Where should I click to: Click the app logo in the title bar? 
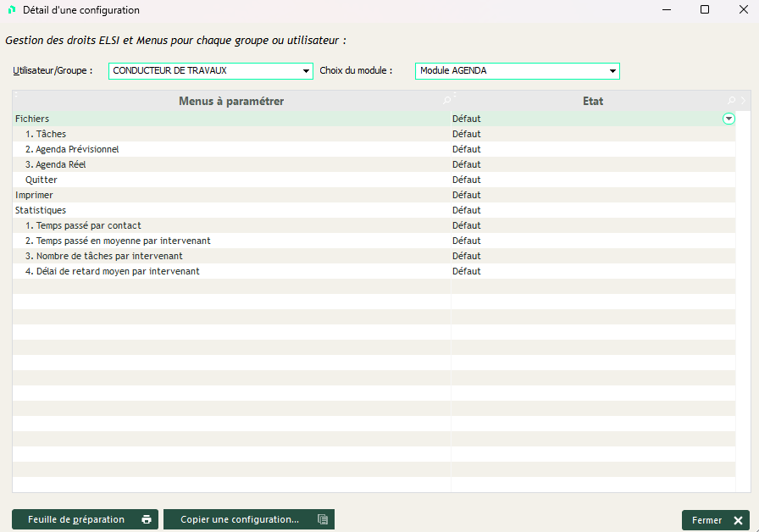point(12,9)
